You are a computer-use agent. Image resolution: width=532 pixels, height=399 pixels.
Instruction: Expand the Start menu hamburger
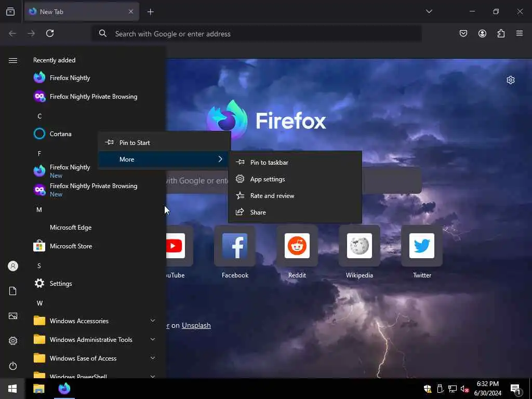[x=13, y=60]
